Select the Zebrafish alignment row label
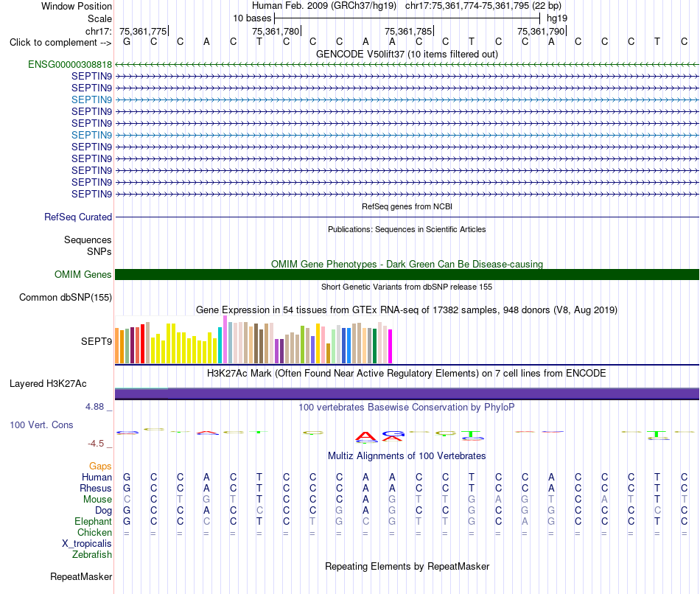This screenshot has width=700, height=594. click(92, 554)
